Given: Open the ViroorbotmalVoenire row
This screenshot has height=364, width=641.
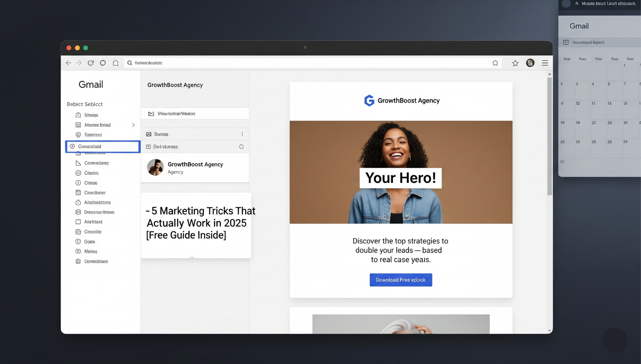Looking at the screenshot, I should [x=195, y=114].
